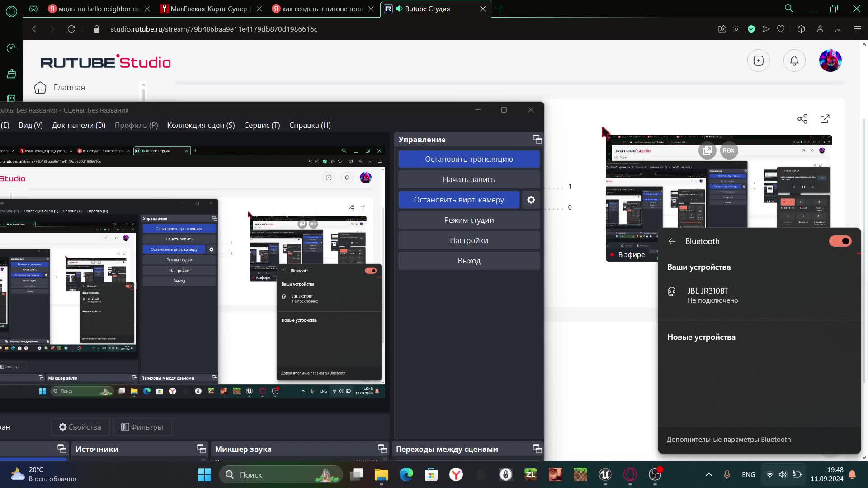868x488 pixels.
Task: Go to Главная in Rutube sidebar
Action: (69, 88)
